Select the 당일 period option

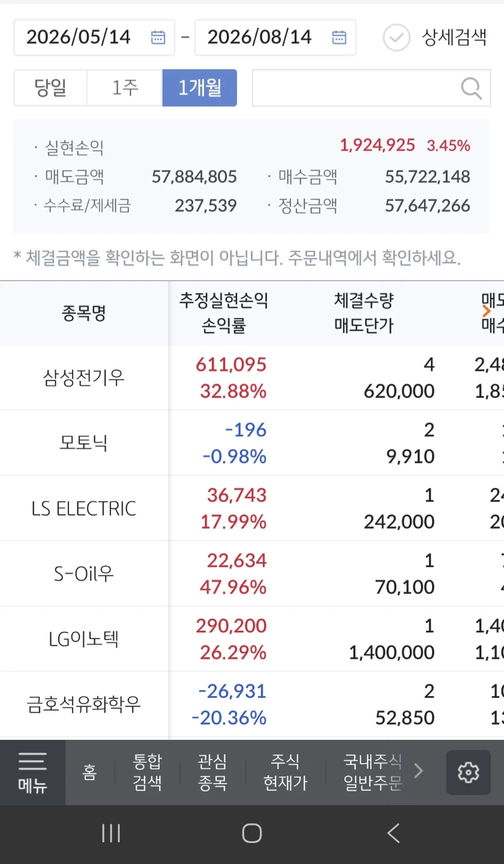point(50,88)
